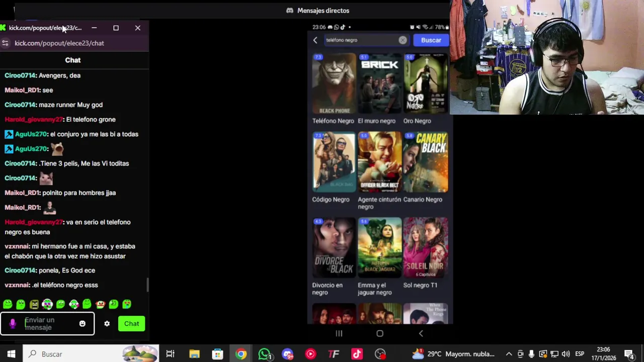The width and height of the screenshot is (644, 362).
Task: Open vzxnnai username on last chat message
Action: point(17,285)
